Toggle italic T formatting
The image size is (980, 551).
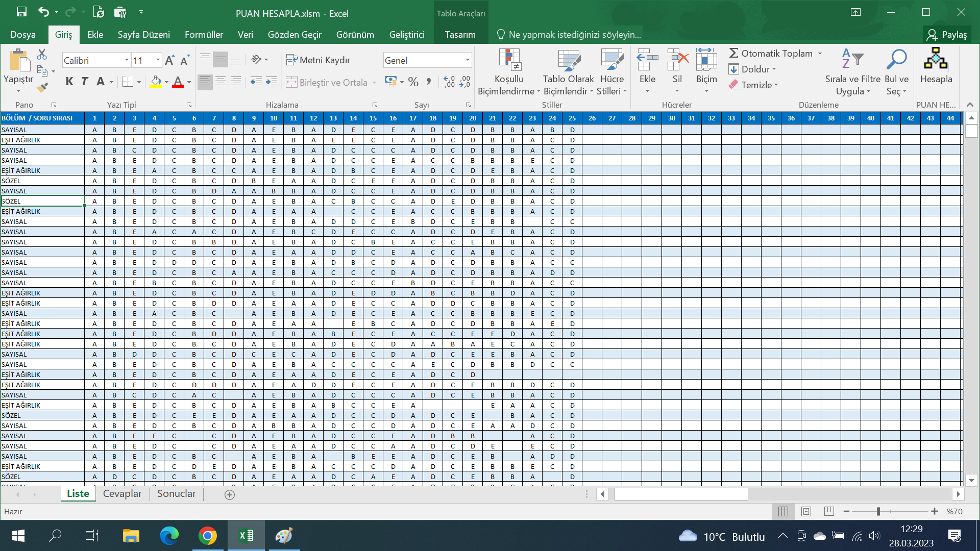[x=85, y=82]
